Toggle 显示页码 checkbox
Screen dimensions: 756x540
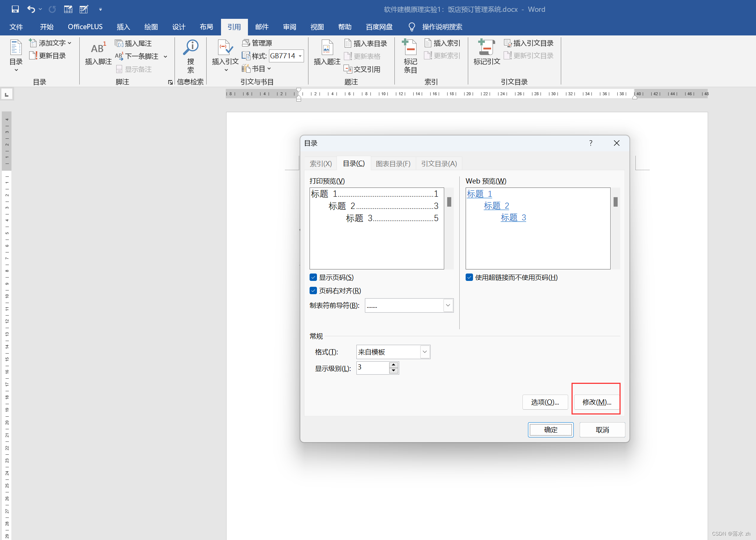click(312, 276)
